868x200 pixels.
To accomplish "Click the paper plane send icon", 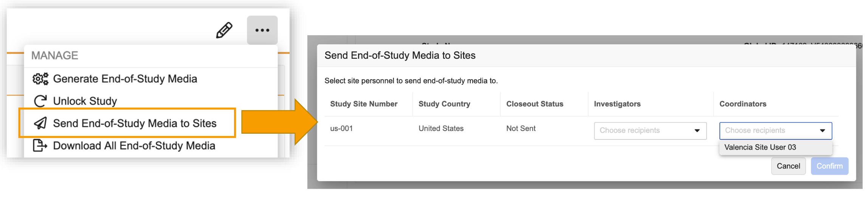I will tap(40, 123).
